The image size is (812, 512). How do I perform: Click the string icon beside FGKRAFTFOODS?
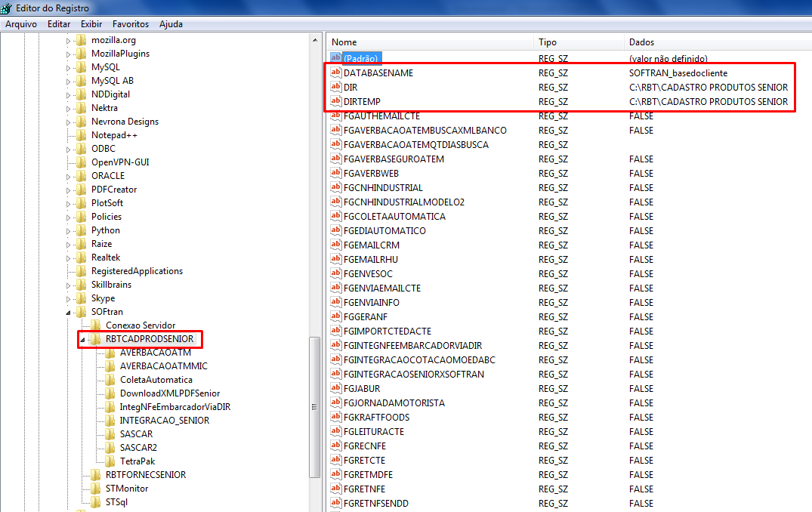tap(336, 418)
